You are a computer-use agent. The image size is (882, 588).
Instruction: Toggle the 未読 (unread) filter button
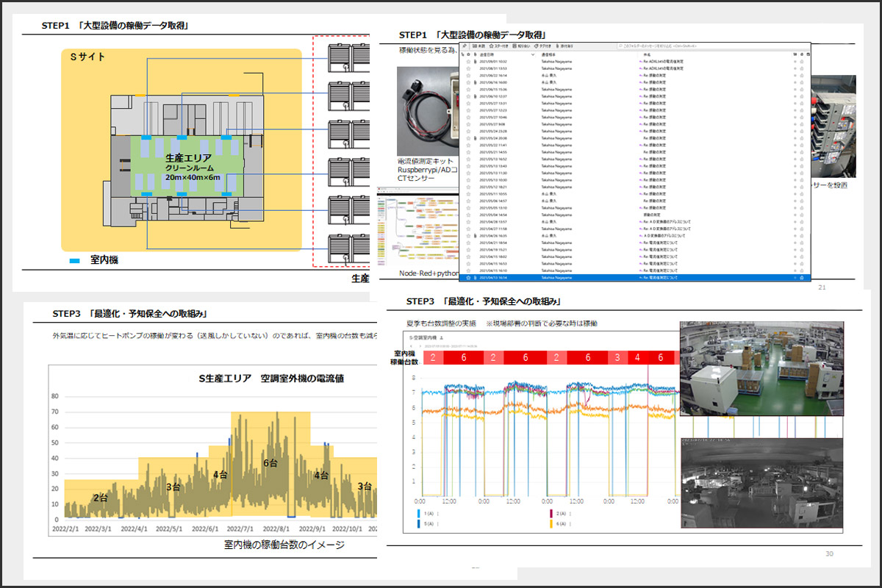[x=481, y=46]
